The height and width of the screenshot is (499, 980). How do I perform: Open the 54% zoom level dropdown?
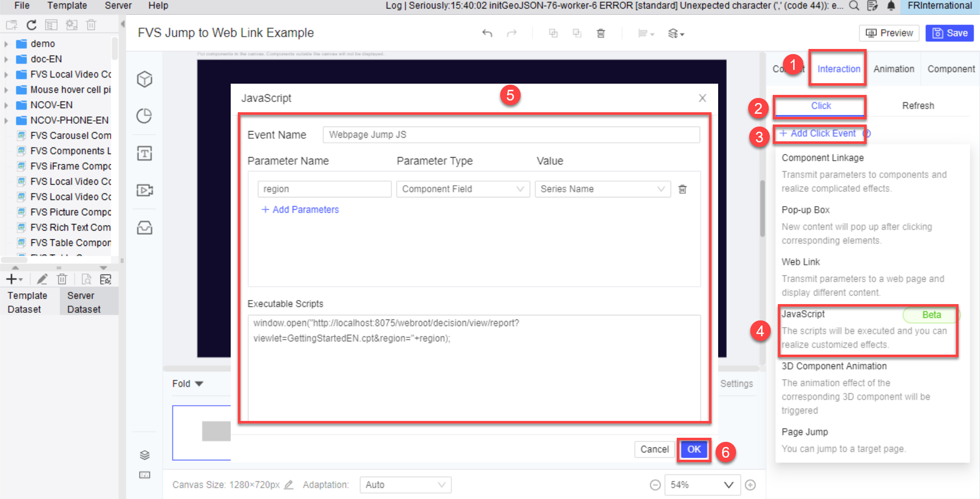pos(702,485)
